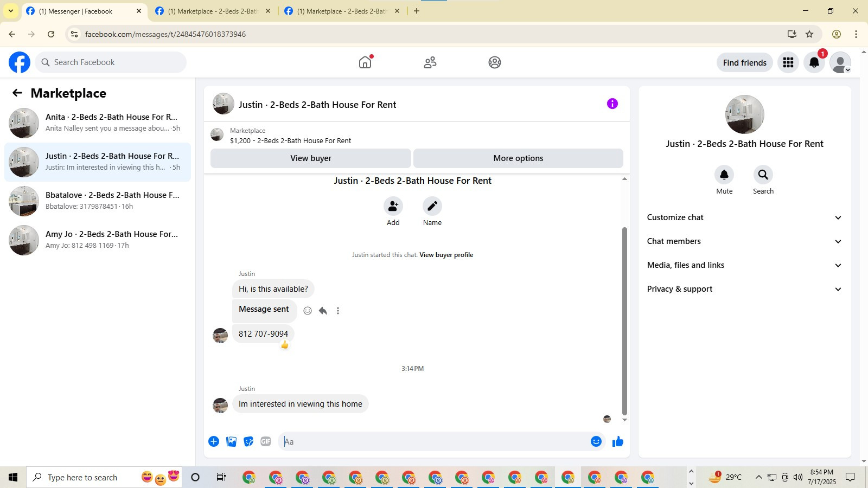Image resolution: width=868 pixels, height=488 pixels.
Task: Click 'Im interested in viewing this home' message
Action: coord(301,404)
